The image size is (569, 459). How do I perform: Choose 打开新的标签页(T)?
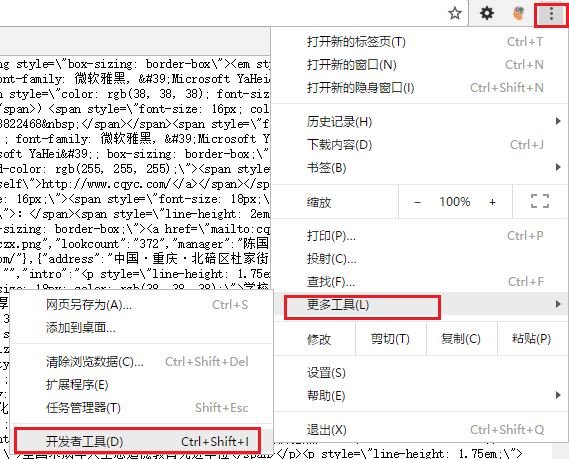(417, 42)
